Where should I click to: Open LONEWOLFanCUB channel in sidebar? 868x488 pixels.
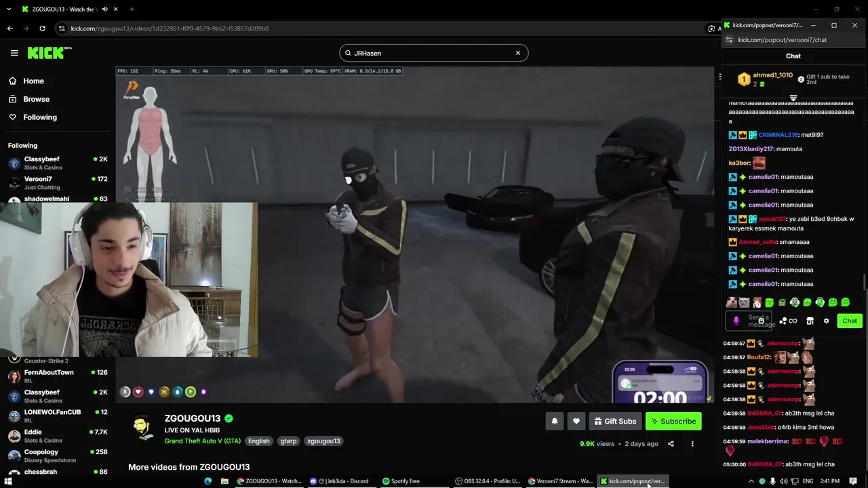click(58, 415)
